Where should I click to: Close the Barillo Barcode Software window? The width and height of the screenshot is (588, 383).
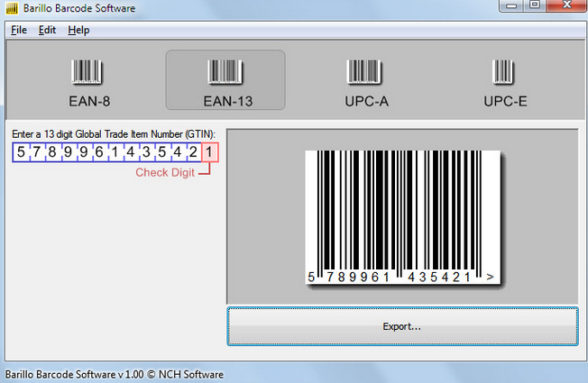(566, 5)
